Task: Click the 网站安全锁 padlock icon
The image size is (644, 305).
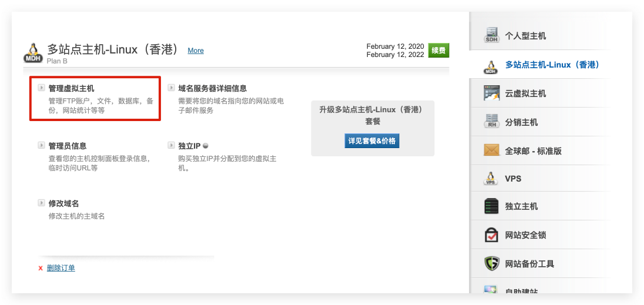Action: [x=491, y=235]
